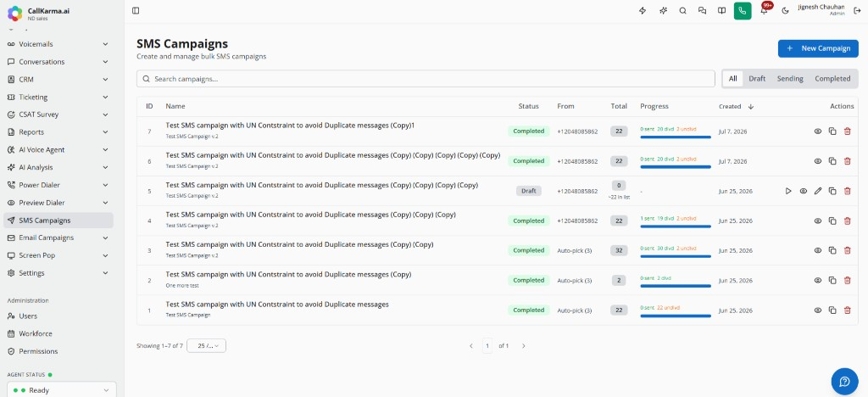Viewport: 868px width, 397px height.
Task: Duplicate campaign ID 4 with copy icon
Action: (832, 221)
